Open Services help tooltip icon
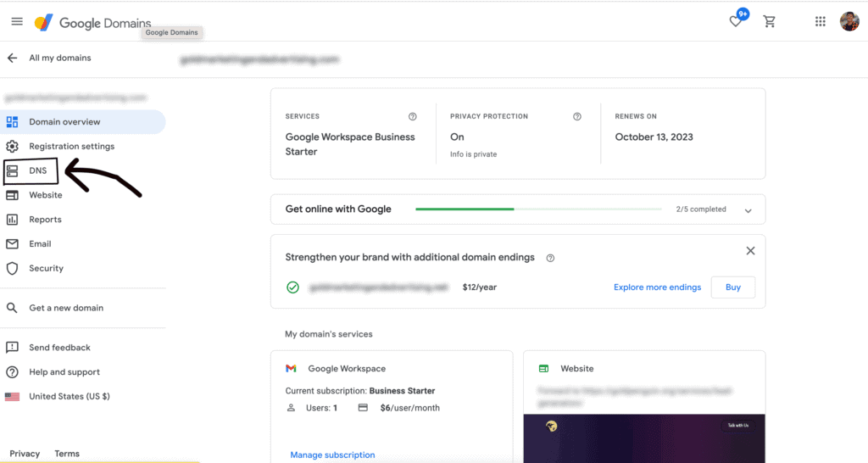Image resolution: width=868 pixels, height=463 pixels. pos(413,116)
